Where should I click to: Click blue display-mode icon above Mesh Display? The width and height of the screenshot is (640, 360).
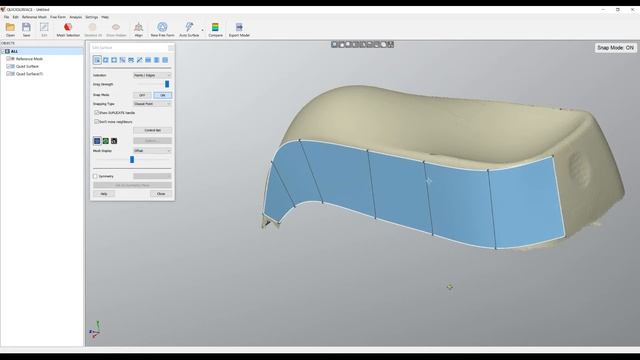[x=97, y=141]
